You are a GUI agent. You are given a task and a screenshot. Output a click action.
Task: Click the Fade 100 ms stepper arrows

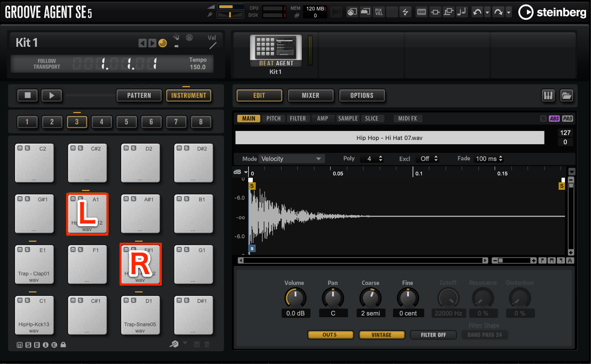coord(501,159)
